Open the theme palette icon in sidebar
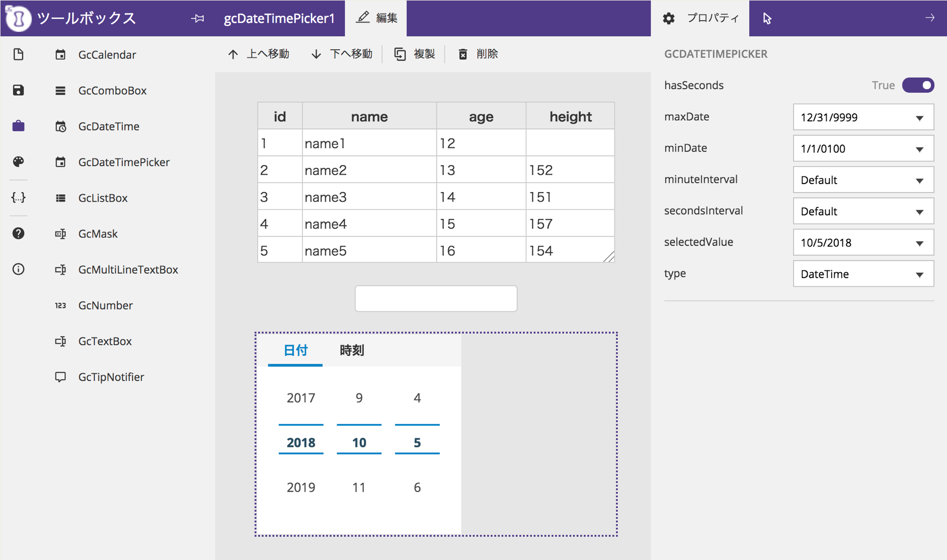 pos(19,162)
